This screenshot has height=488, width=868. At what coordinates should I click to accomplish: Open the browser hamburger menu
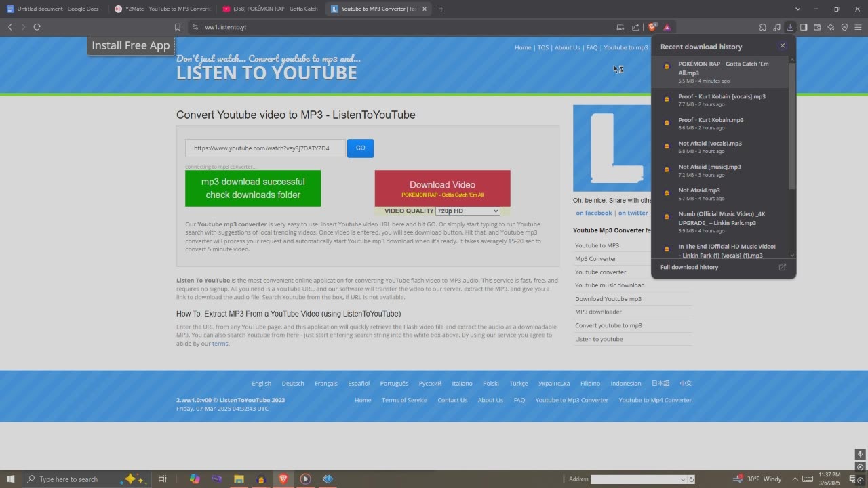tap(858, 27)
